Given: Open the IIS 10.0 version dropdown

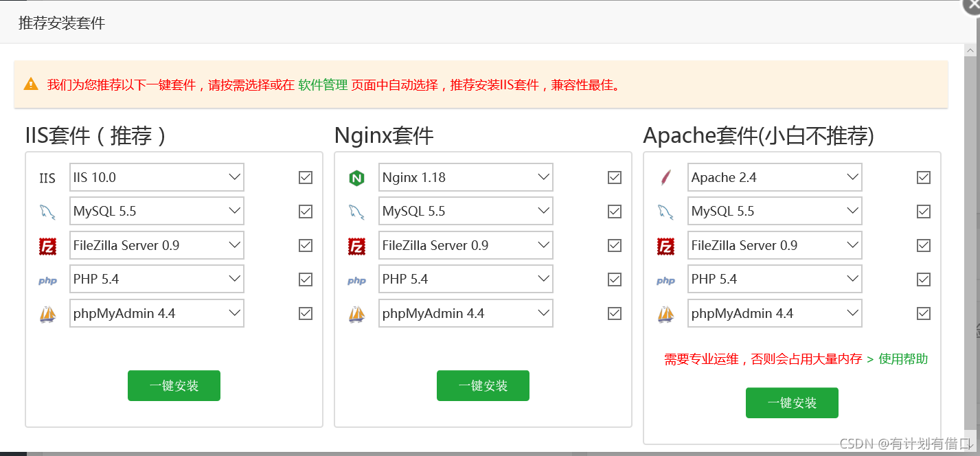Looking at the screenshot, I should tap(157, 177).
